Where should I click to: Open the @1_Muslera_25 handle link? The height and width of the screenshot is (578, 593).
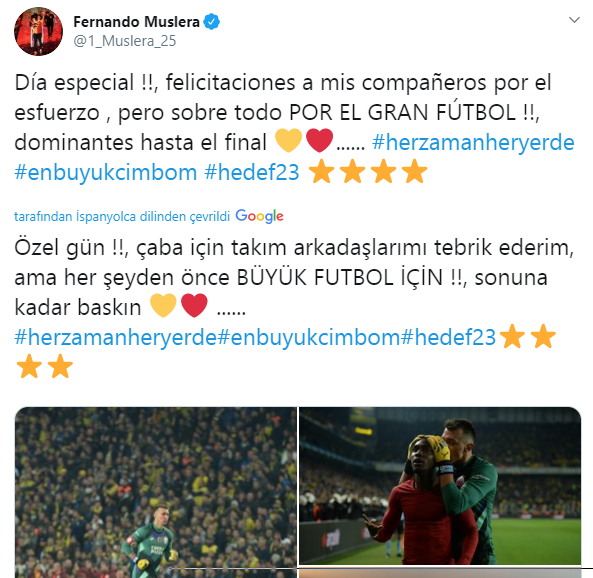(x=125, y=41)
